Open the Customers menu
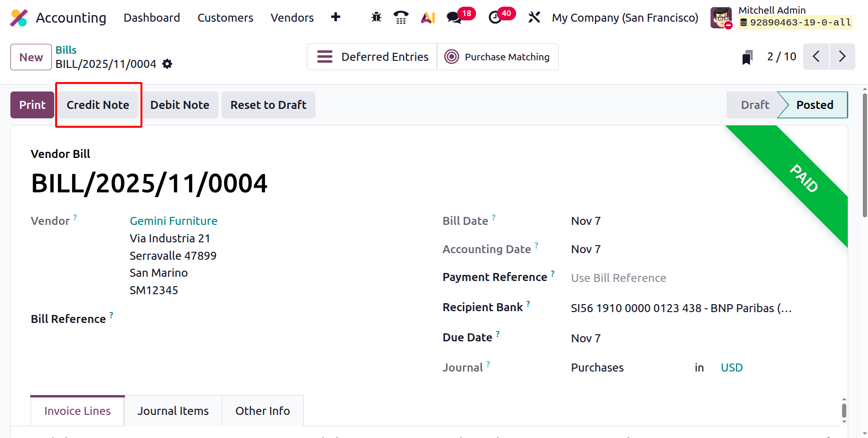 (225, 17)
